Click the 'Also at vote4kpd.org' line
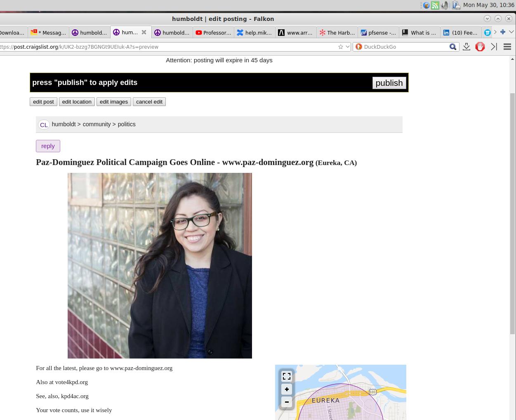516x420 pixels. point(62,382)
